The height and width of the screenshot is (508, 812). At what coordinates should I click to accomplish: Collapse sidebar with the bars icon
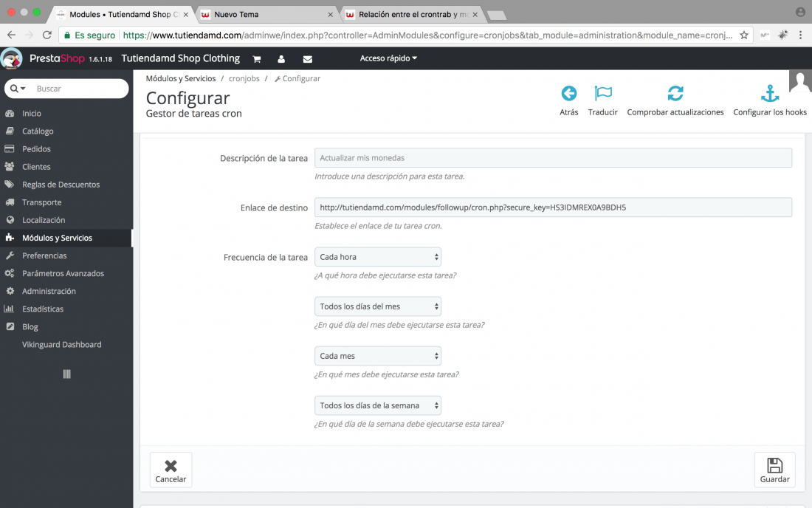(x=66, y=374)
